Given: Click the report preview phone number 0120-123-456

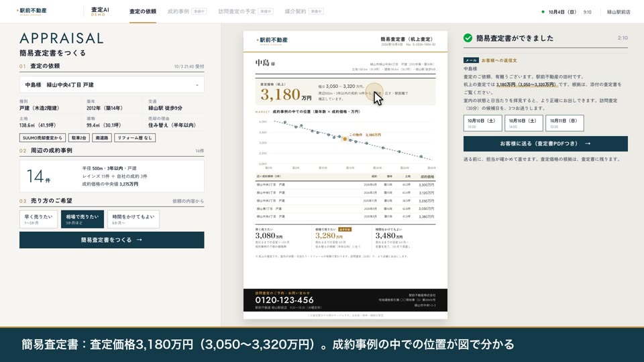Looking at the screenshot, I should 284,300.
